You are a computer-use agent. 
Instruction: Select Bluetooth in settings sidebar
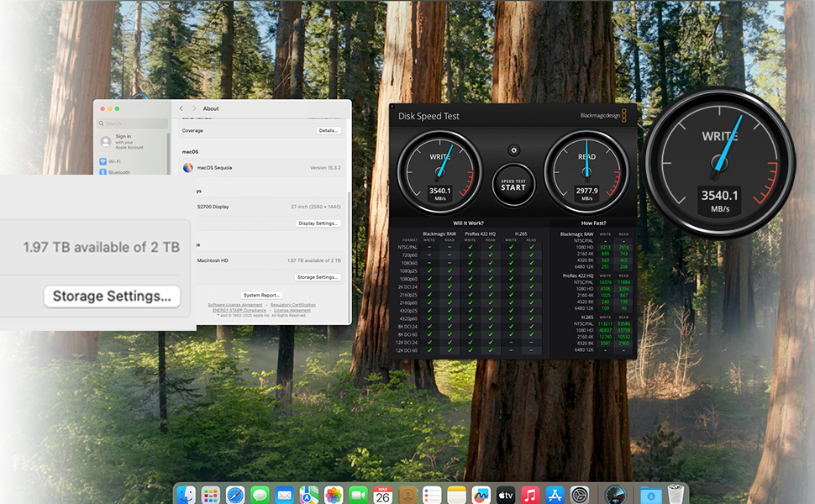[x=118, y=172]
